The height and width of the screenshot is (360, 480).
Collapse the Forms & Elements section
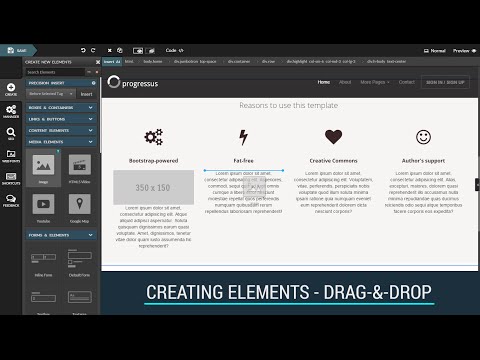click(x=61, y=235)
